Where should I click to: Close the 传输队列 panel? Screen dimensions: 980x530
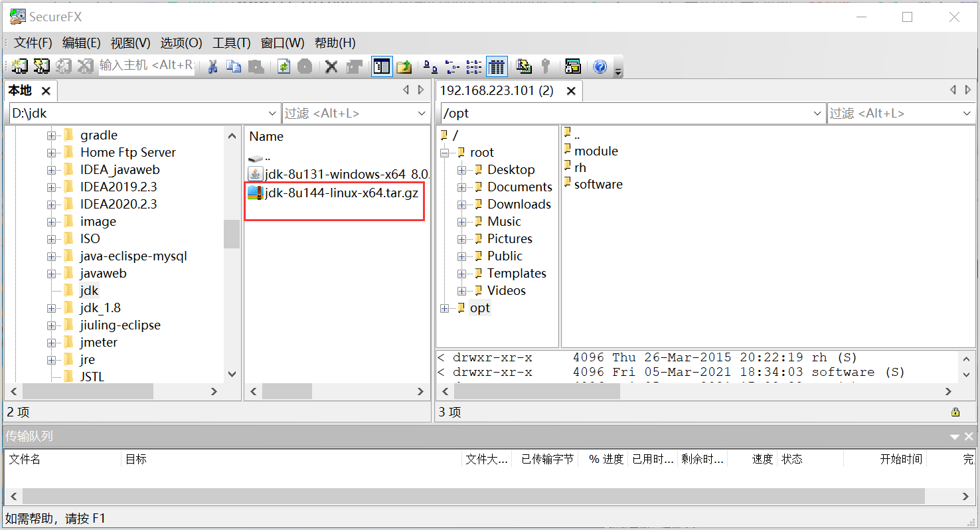[969, 436]
